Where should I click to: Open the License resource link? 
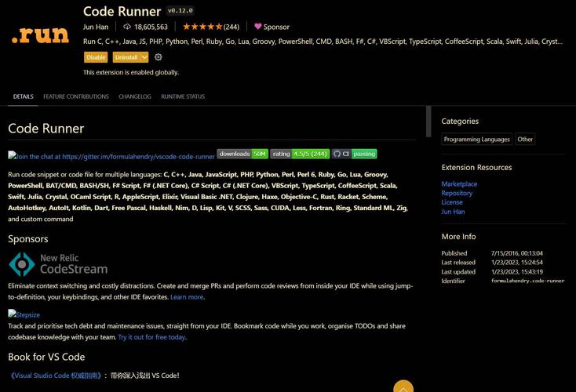(452, 202)
